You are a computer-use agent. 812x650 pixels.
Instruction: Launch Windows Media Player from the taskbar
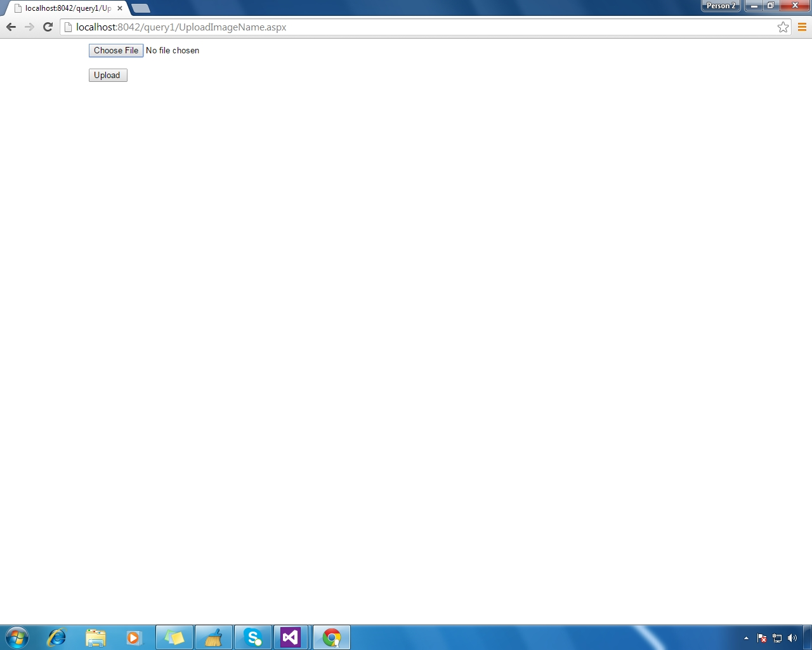[x=134, y=637]
